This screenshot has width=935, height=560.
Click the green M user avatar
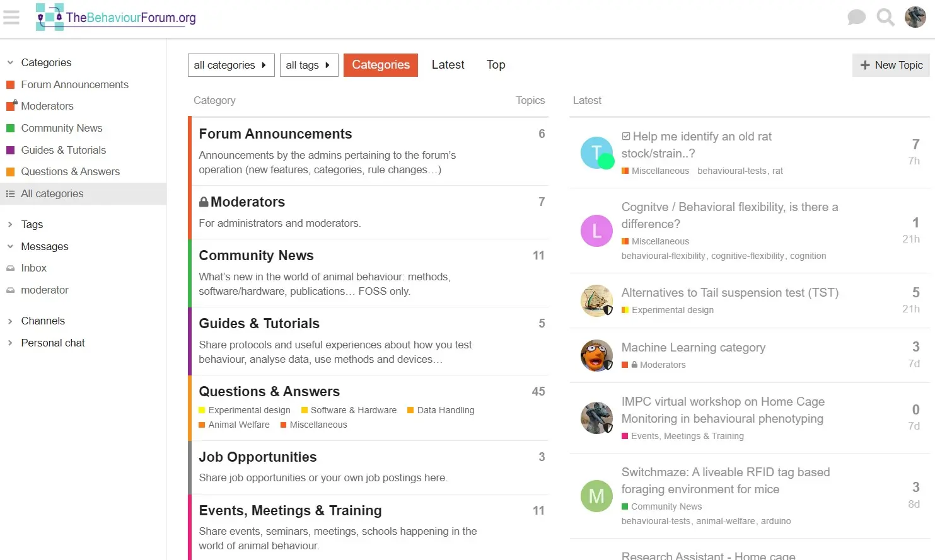click(596, 496)
